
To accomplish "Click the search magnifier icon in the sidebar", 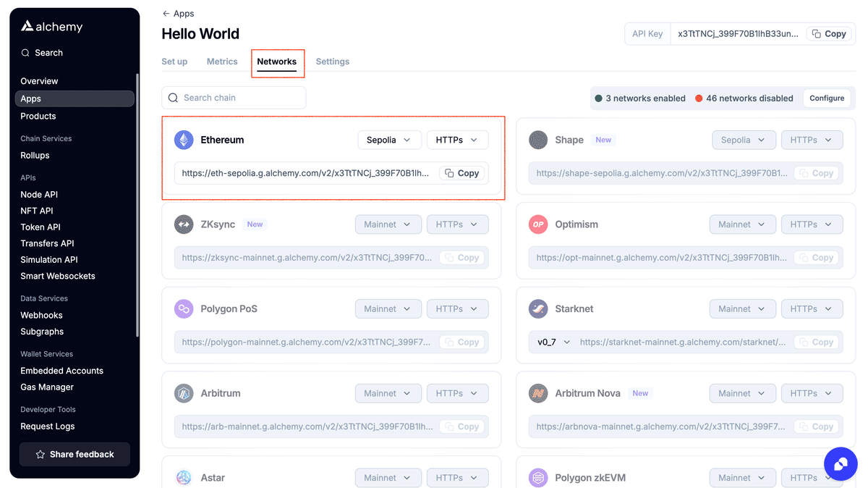I will (25, 53).
